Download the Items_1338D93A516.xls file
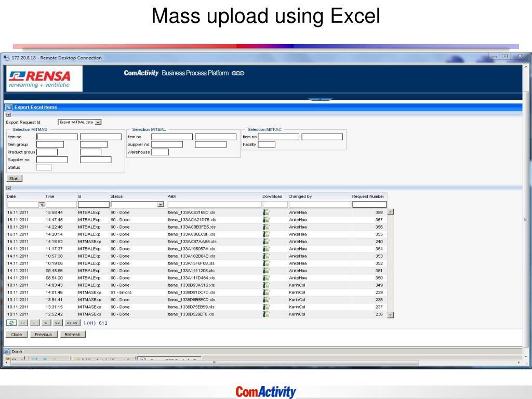This screenshot has height=399, width=532. [267, 285]
